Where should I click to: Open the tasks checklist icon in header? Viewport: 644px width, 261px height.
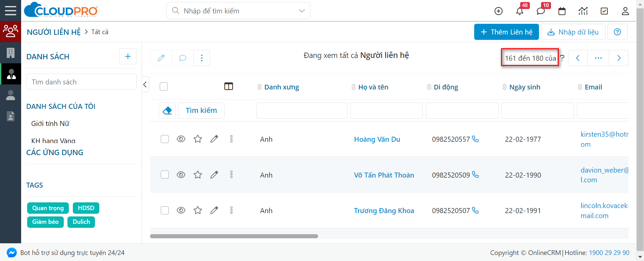[604, 11]
